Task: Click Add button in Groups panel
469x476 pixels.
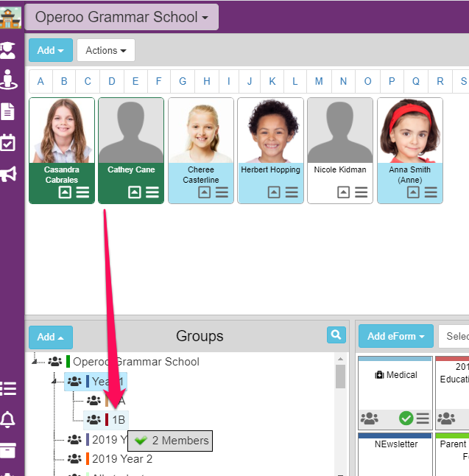Action: pos(50,337)
